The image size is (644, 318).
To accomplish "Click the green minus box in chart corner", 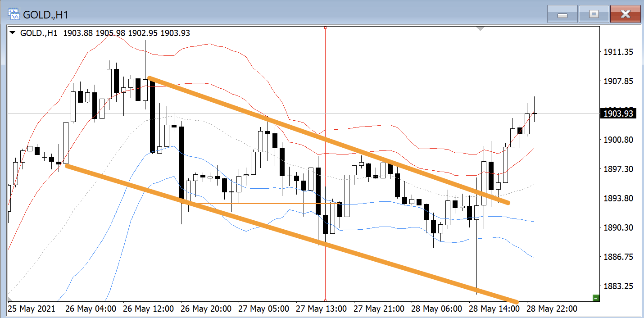I will [596, 298].
